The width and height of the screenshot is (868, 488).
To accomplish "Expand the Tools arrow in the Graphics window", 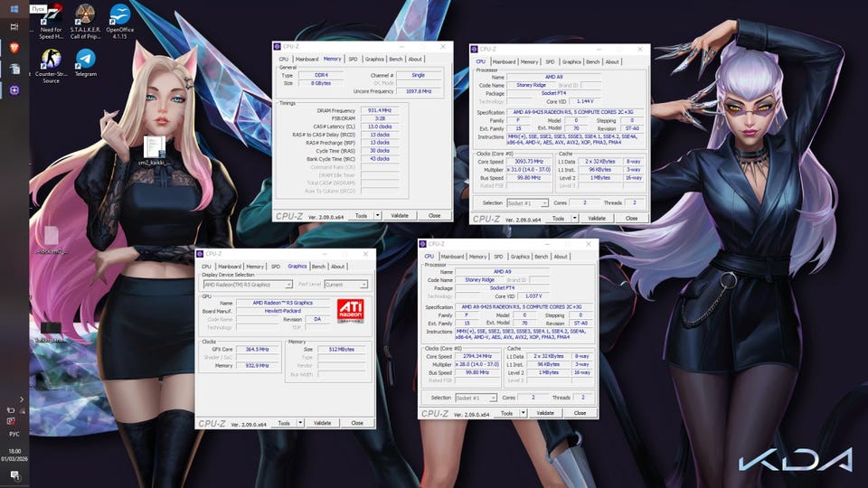I will (300, 423).
